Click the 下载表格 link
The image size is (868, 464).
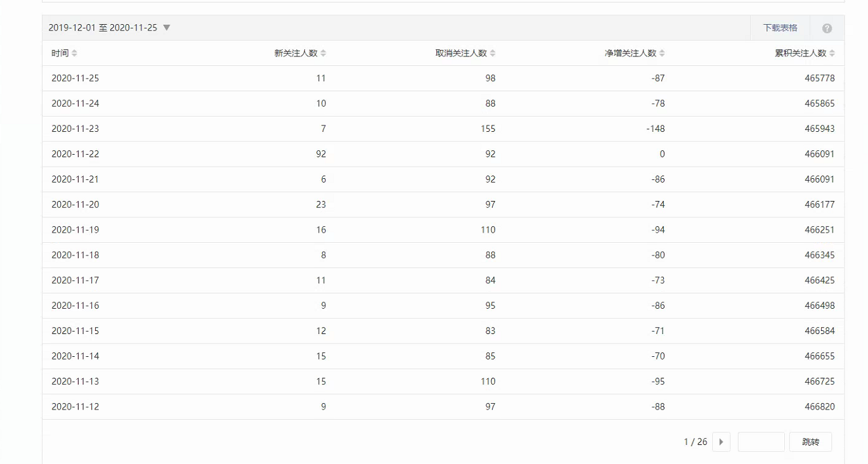tap(780, 28)
